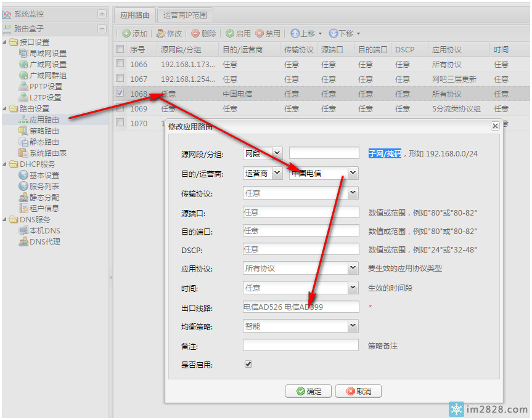The height and width of the screenshot is (420, 532).
Task: Collapse the DNS服务 tree folder
Action: pyautogui.click(x=6, y=219)
